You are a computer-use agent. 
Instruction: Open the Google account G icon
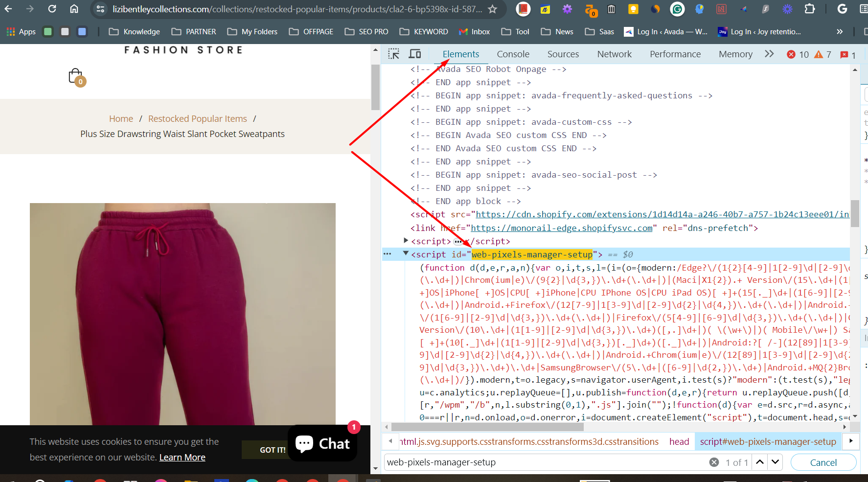pyautogui.click(x=842, y=9)
